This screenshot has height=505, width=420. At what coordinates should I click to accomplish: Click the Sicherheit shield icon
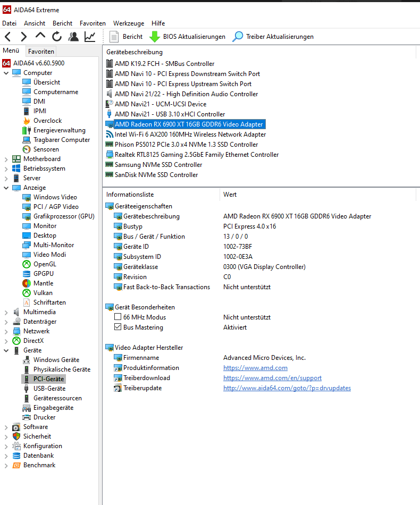[16, 436]
